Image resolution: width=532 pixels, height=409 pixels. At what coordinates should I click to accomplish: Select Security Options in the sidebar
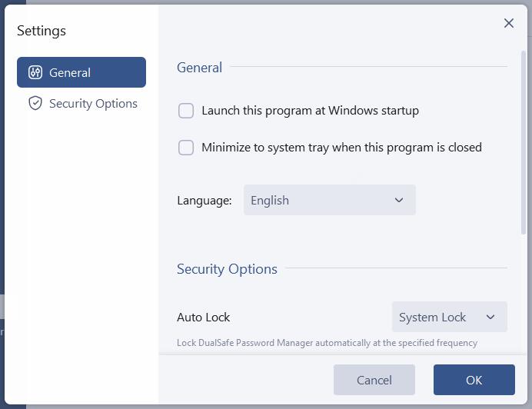click(93, 103)
